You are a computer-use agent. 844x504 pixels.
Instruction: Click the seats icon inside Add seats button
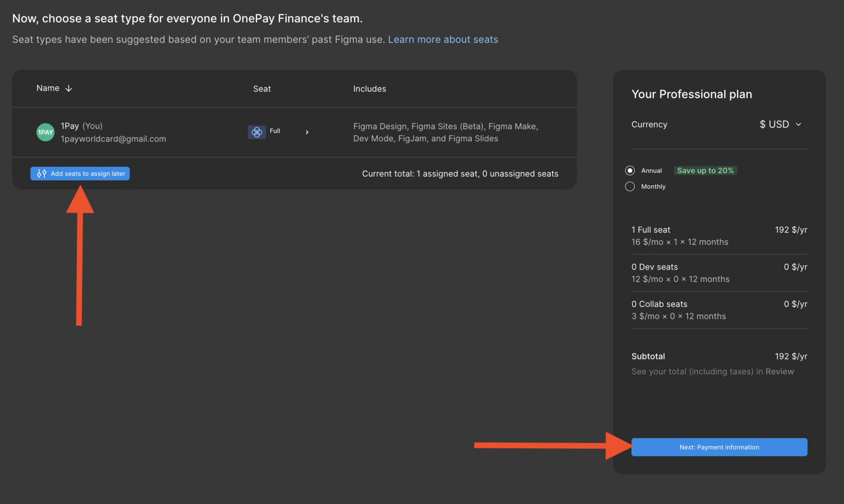tap(42, 174)
